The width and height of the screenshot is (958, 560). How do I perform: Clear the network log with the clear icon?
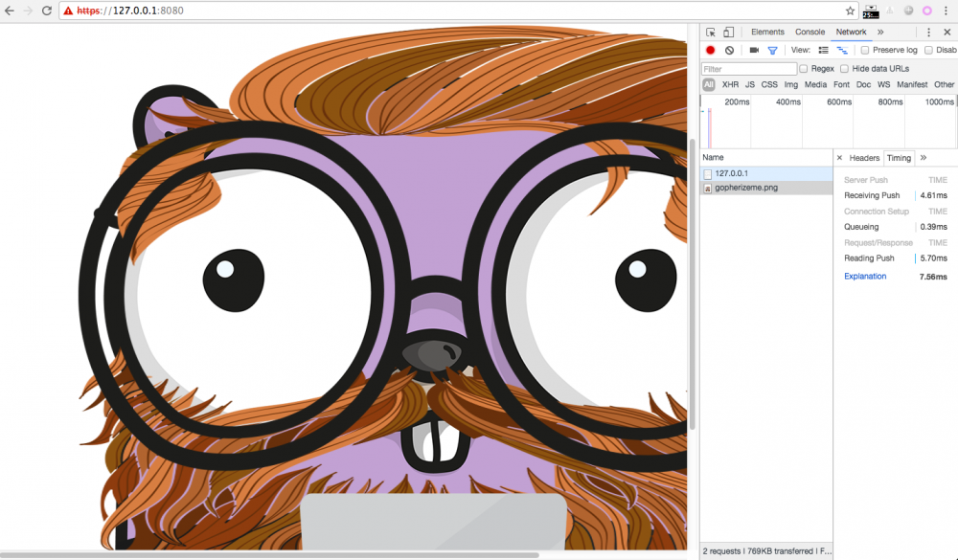729,50
